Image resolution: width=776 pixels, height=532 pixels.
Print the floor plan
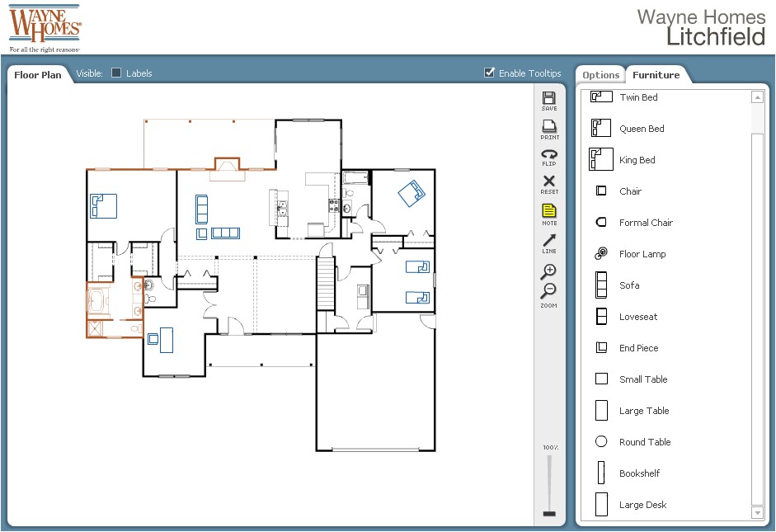[548, 126]
